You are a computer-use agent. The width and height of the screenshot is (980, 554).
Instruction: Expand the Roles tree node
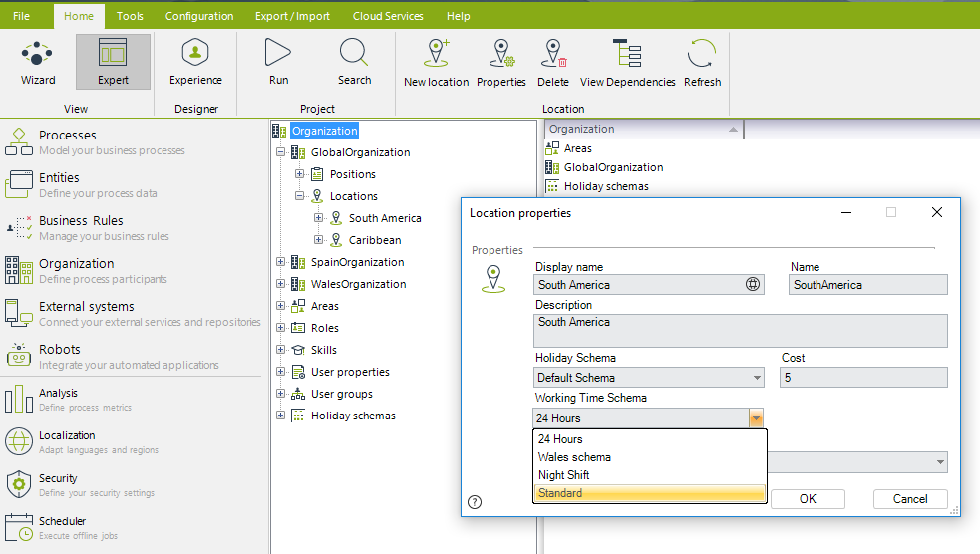point(280,327)
